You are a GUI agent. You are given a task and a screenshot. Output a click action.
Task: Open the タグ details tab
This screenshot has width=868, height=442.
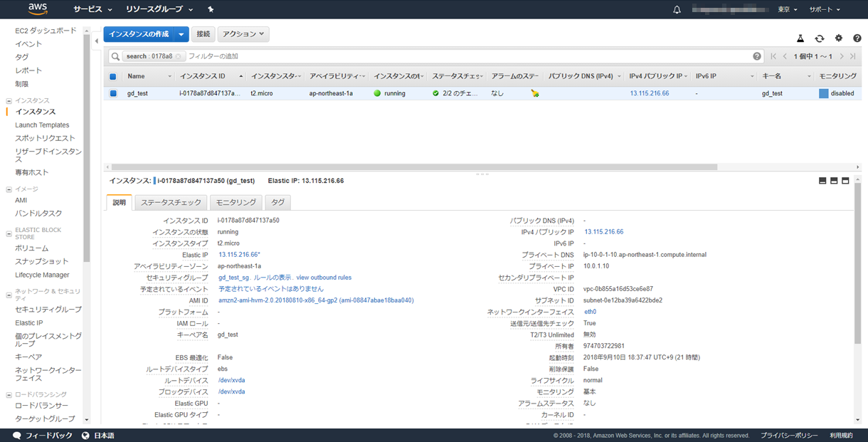tap(277, 203)
